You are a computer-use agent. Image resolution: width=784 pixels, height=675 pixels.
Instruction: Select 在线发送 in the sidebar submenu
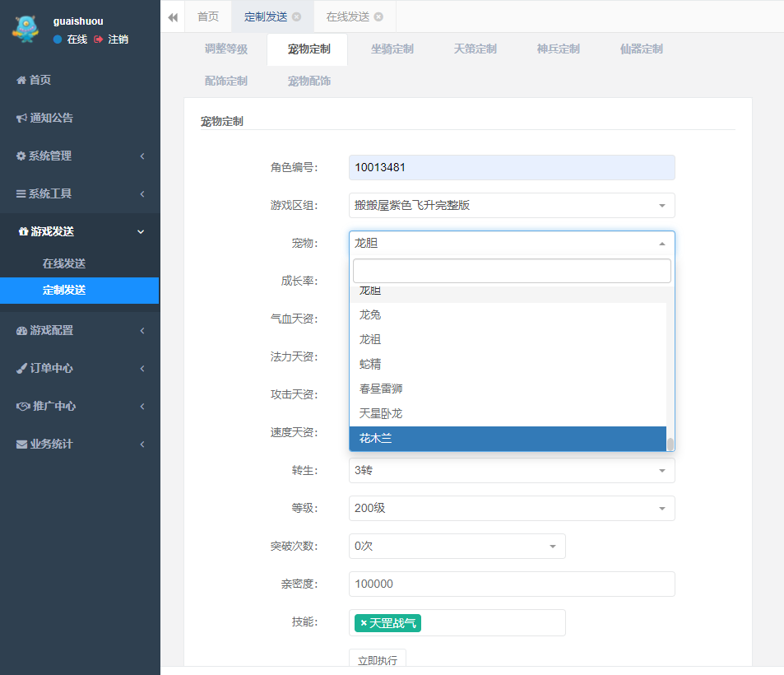coord(64,263)
